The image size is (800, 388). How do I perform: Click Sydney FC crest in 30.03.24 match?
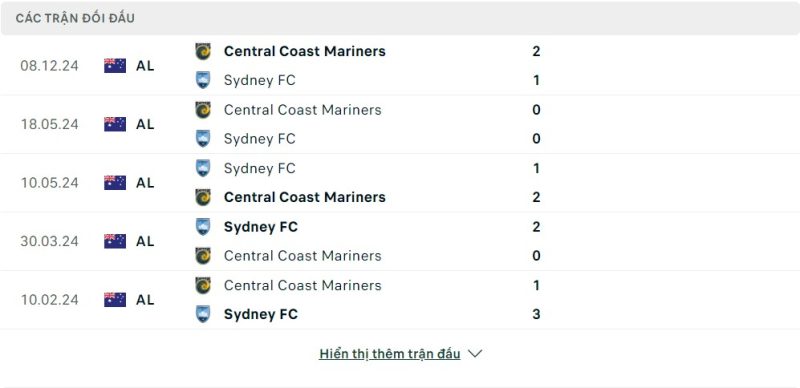203,226
